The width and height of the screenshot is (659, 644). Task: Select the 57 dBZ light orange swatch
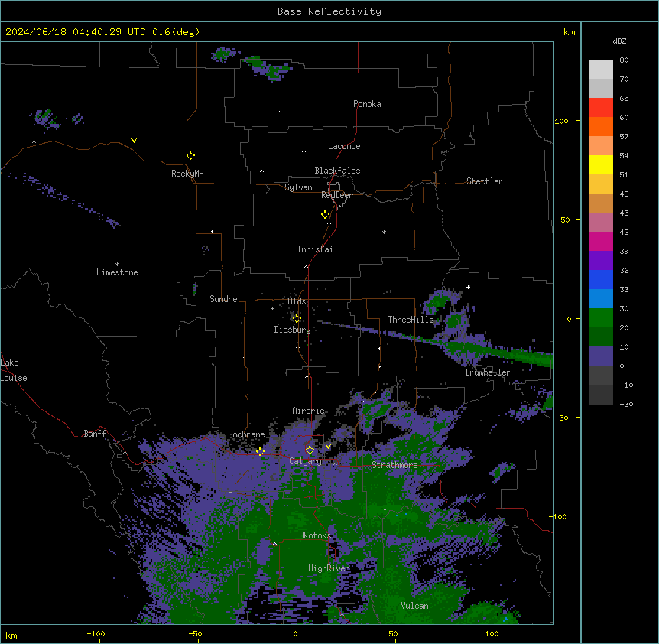[x=601, y=145]
